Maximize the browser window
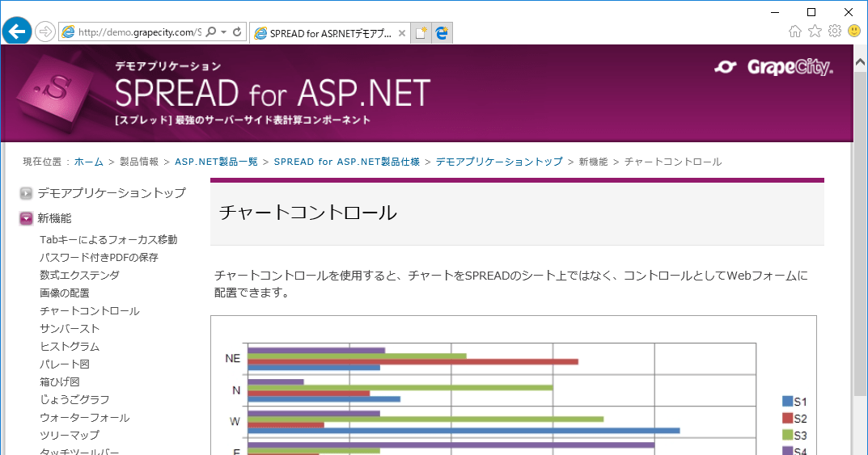This screenshot has height=455, width=868. (811, 12)
